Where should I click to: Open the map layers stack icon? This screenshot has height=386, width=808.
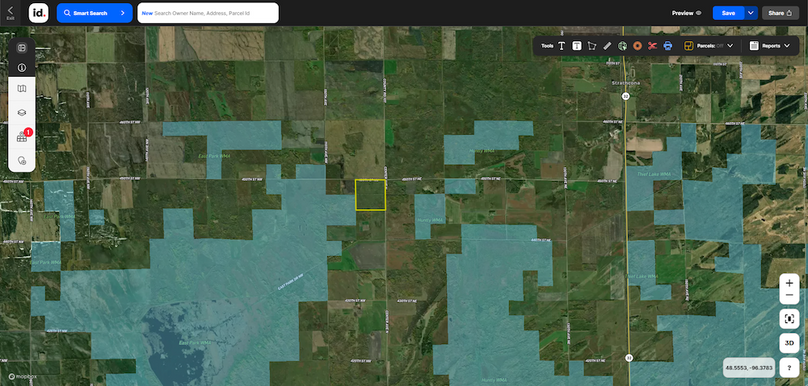pyautogui.click(x=22, y=113)
